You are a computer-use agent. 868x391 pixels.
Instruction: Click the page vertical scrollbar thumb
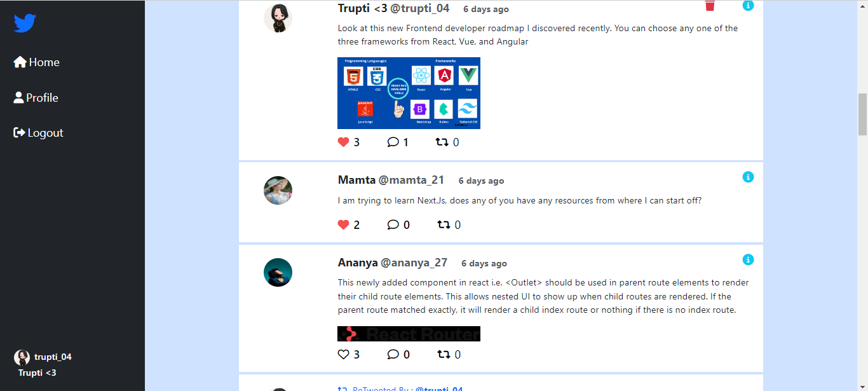[862, 114]
